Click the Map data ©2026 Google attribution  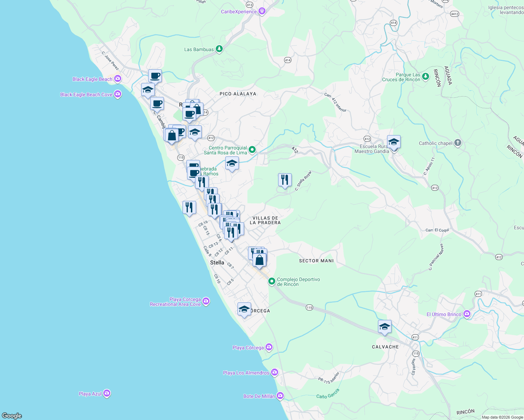point(502,417)
